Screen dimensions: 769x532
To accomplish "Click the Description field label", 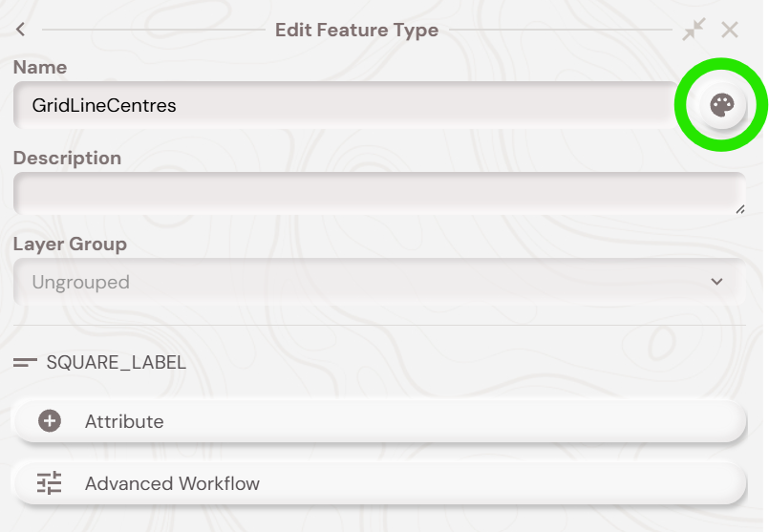I will click(x=67, y=158).
